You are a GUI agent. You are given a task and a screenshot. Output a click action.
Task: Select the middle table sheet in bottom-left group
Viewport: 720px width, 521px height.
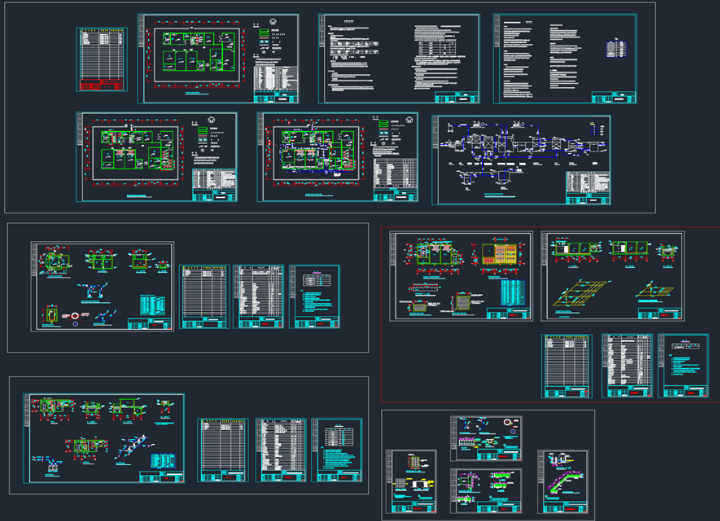pos(280,449)
